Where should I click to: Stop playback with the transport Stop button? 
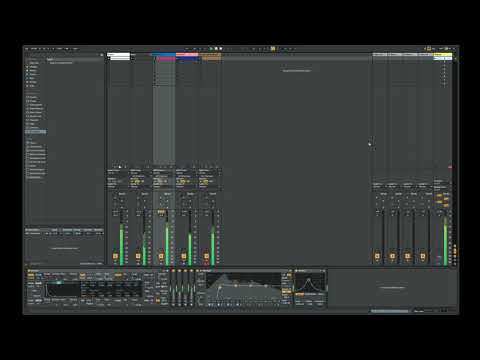tap(216, 49)
